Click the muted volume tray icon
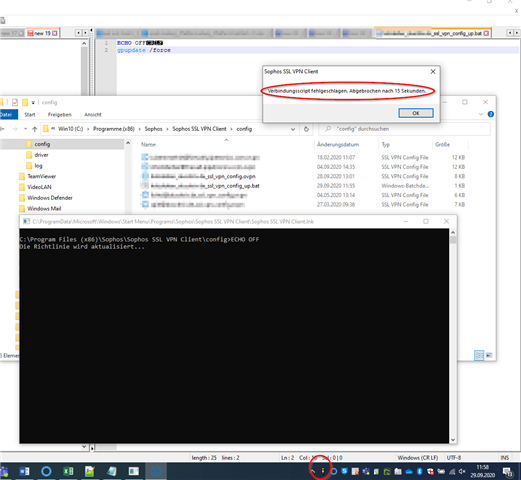 [462, 471]
